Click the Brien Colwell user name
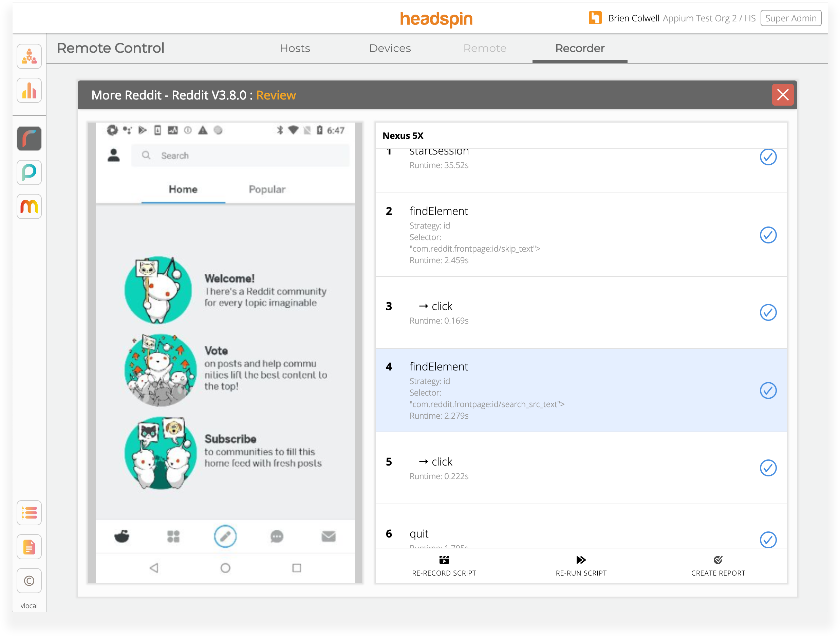 click(x=633, y=18)
